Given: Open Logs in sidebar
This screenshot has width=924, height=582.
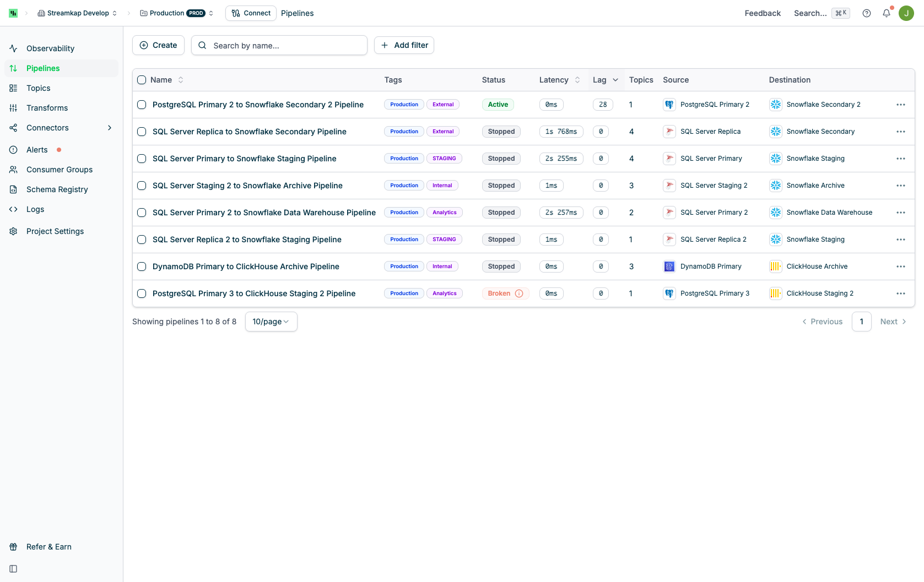Looking at the screenshot, I should pos(61,209).
